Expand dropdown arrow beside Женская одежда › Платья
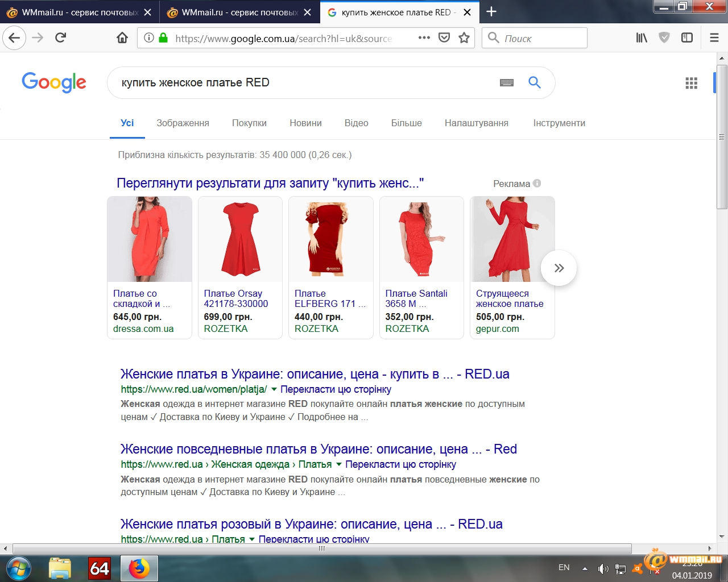The height and width of the screenshot is (582, 728). tap(339, 464)
